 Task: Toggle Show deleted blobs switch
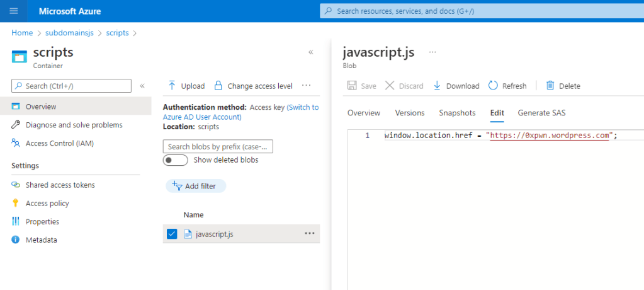pyautogui.click(x=175, y=160)
